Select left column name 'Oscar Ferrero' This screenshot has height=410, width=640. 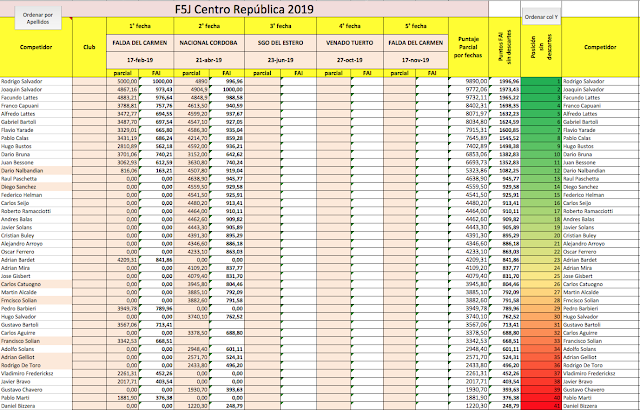tap(18, 252)
